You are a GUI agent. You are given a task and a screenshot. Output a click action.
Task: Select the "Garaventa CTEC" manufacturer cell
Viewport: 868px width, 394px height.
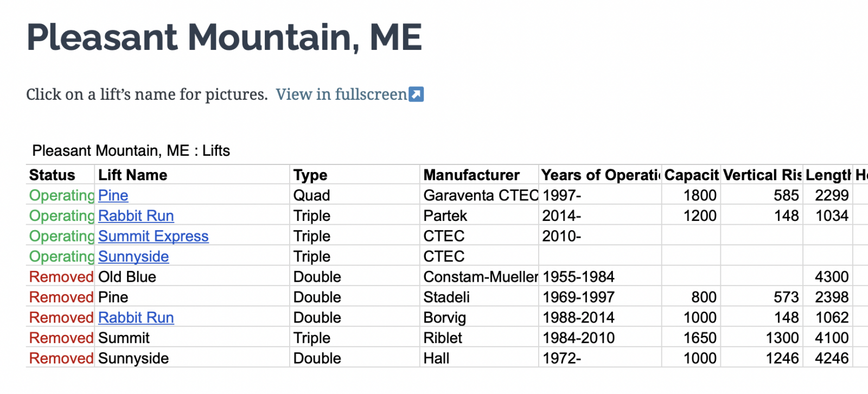click(480, 195)
